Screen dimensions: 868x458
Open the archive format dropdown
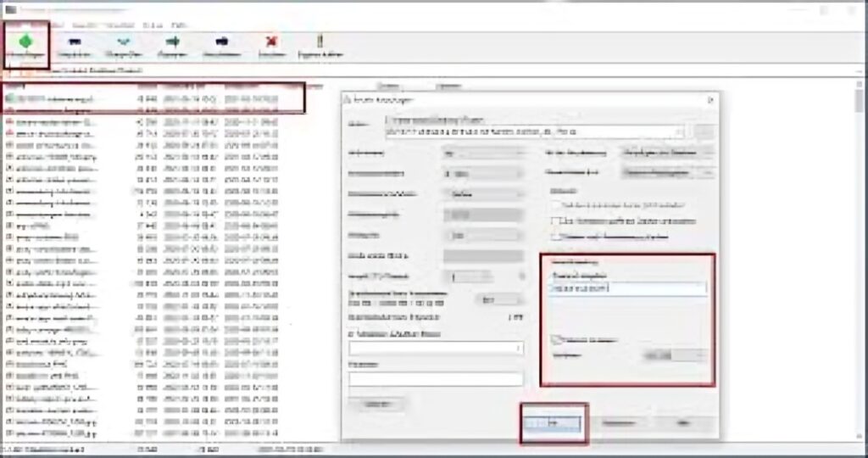[482, 153]
